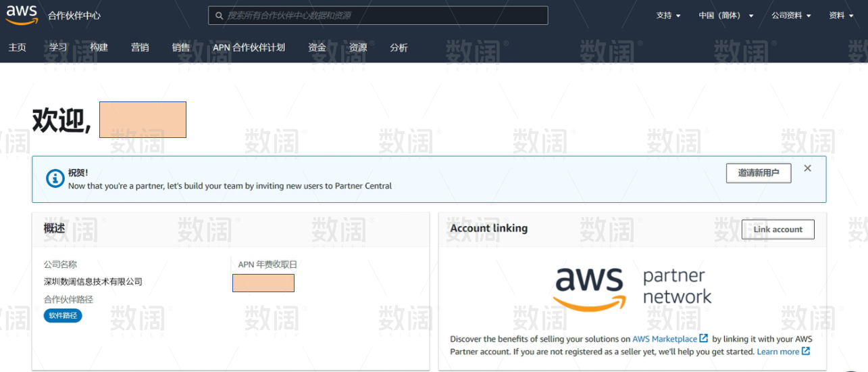The height and width of the screenshot is (372, 868).
Task: Click the 邀请新用户 button
Action: [759, 173]
